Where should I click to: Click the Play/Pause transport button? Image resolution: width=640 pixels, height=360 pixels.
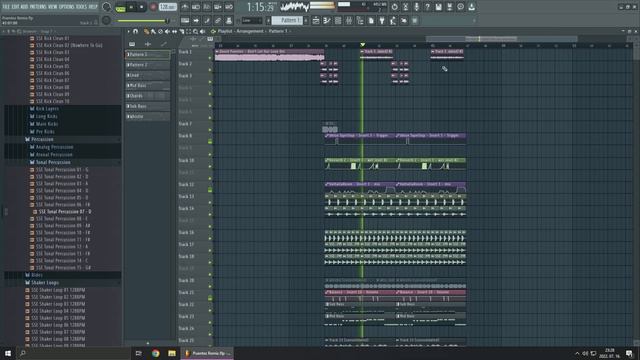[x=131, y=7]
